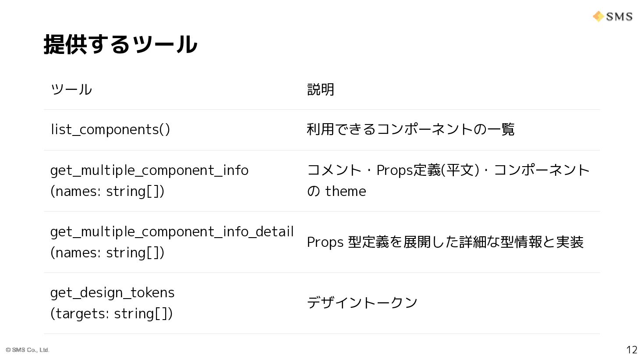
Task: Click the (targets: string[]) parameter text
Action: pyautogui.click(x=111, y=313)
